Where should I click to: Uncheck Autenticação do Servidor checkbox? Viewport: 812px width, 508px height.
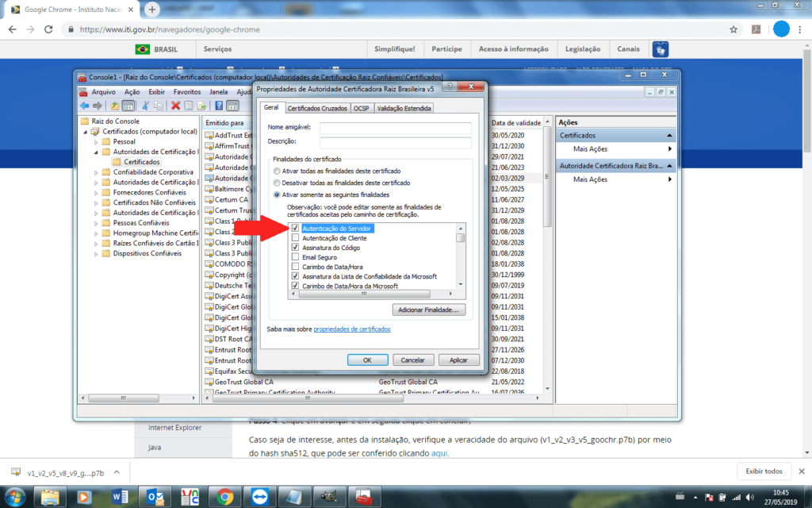(x=295, y=228)
